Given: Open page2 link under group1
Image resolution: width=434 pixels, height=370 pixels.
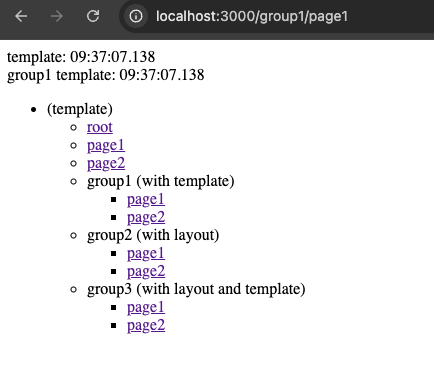Looking at the screenshot, I should [146, 217].
